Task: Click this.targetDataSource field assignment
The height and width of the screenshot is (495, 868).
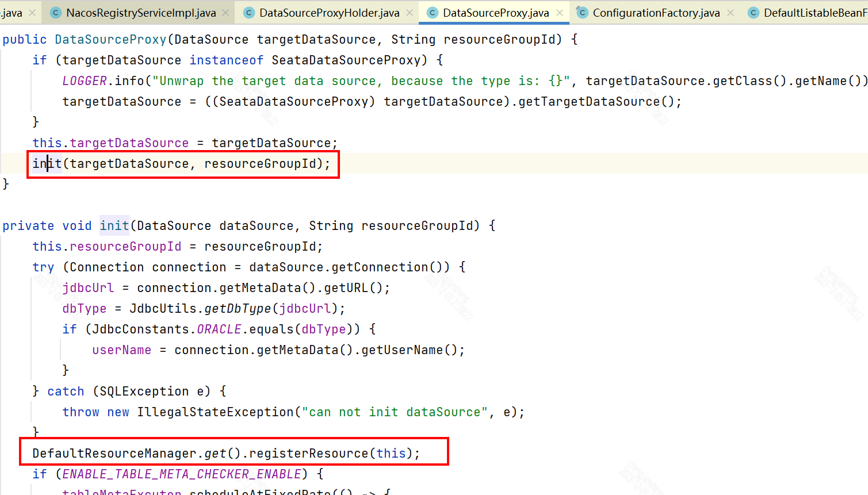Action: point(110,143)
